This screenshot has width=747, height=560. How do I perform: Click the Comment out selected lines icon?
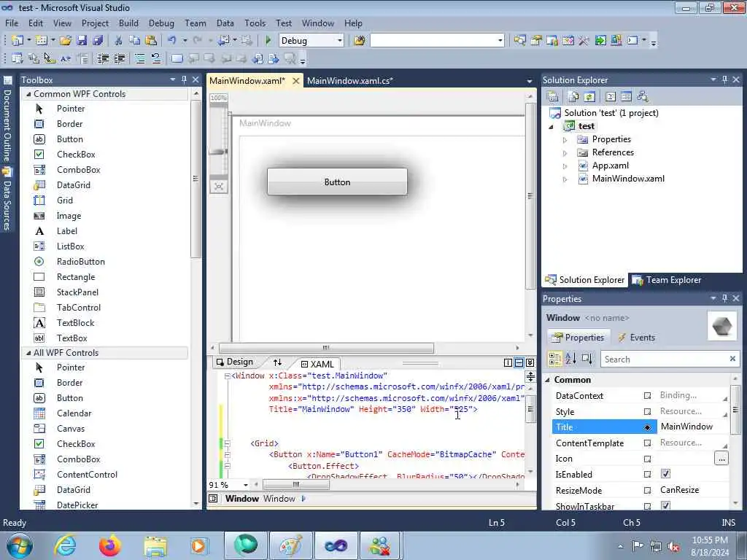tap(139, 58)
